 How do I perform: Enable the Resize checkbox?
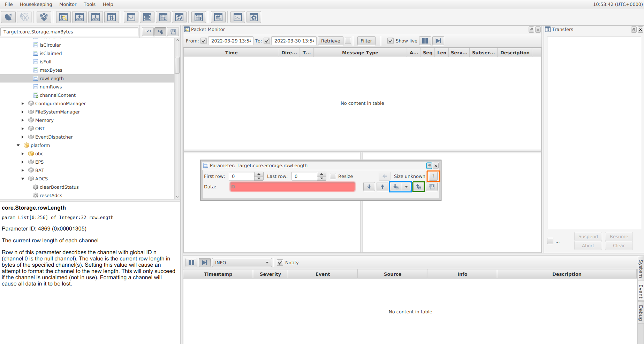[333, 176]
